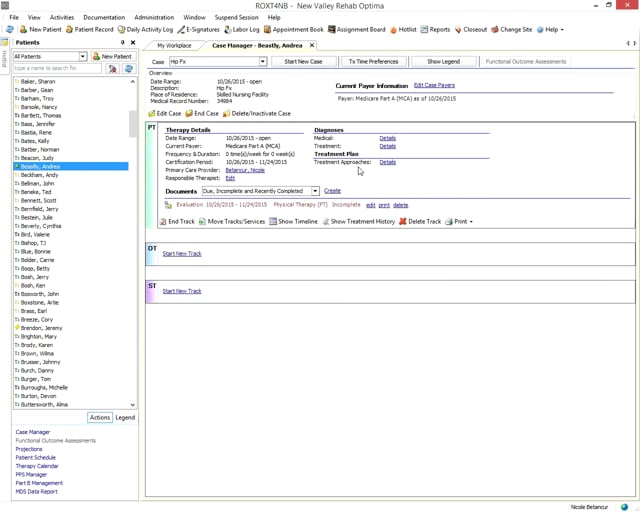Viewport: 640px width, 512px height.
Task: Click in the patient name search field
Action: pos(57,69)
